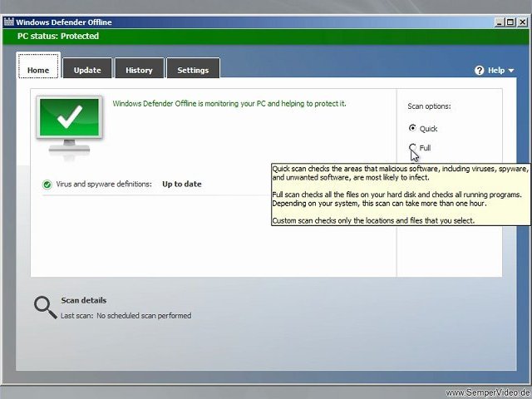
Task: Select the Quick scan radio button
Action: pos(412,128)
